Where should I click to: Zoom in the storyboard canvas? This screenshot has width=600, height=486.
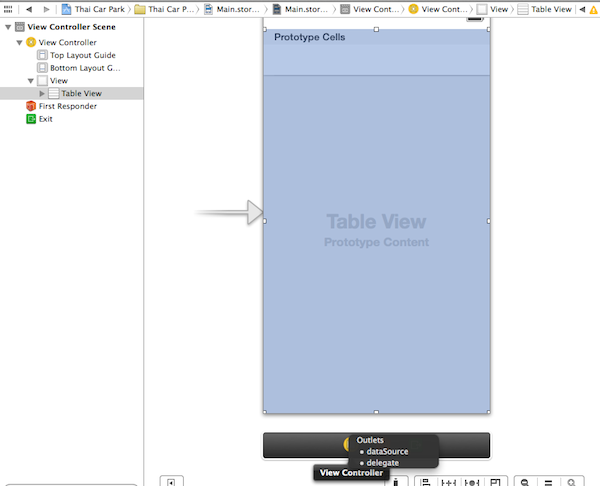[572, 482]
